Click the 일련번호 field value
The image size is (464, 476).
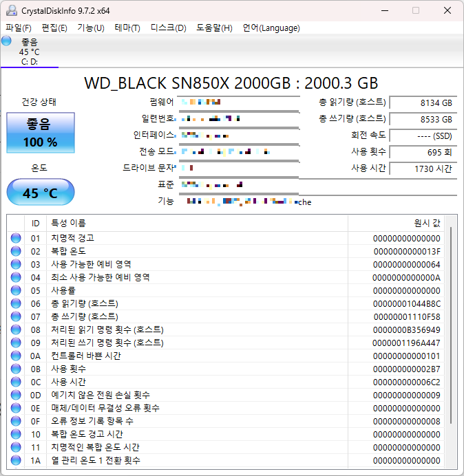click(239, 119)
